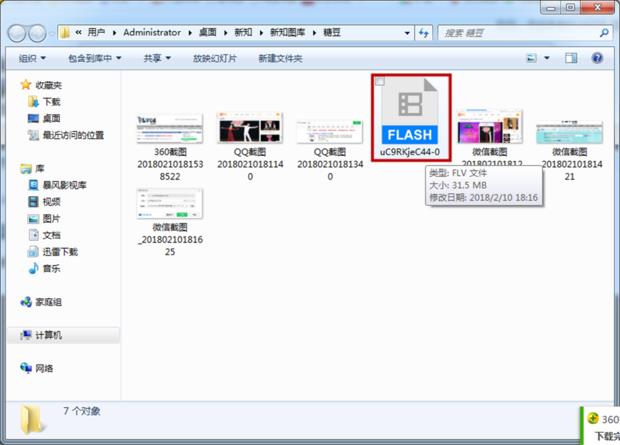Open 迅雷下载 library folder
This screenshot has width=620, height=445.
tap(59, 252)
